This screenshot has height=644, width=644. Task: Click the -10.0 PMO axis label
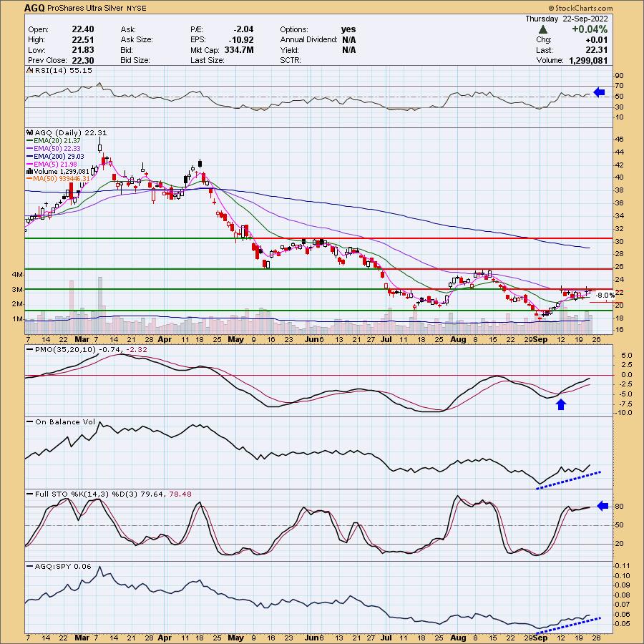(624, 413)
